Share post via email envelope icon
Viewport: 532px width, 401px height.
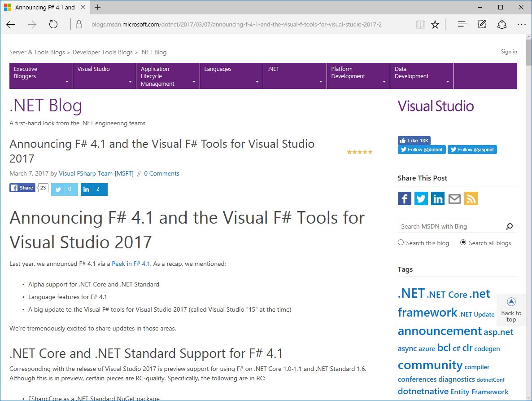(454, 198)
